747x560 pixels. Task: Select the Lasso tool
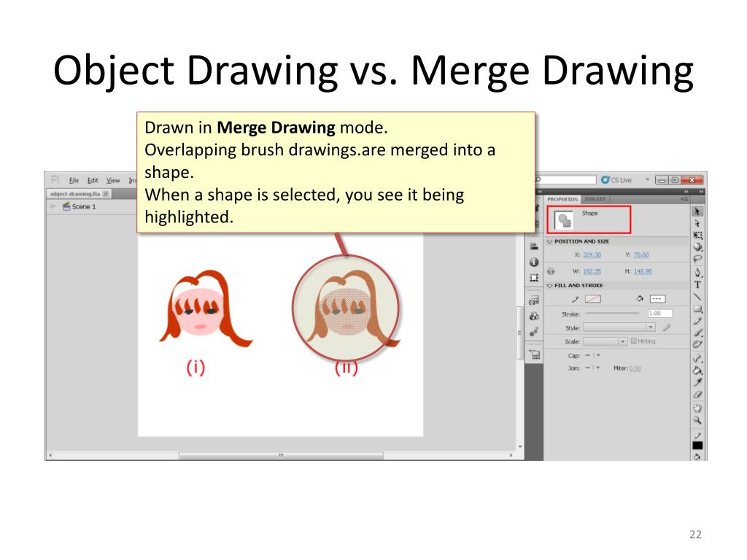(x=697, y=259)
